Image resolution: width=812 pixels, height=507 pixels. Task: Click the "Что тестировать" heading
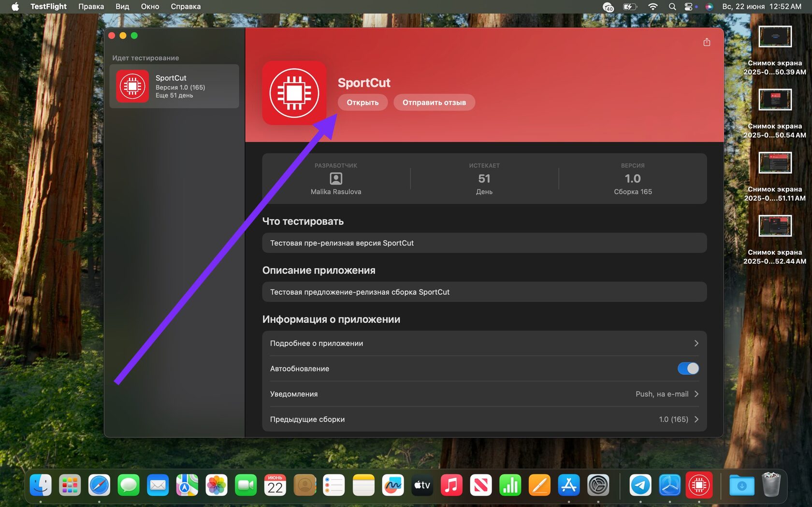point(303,221)
